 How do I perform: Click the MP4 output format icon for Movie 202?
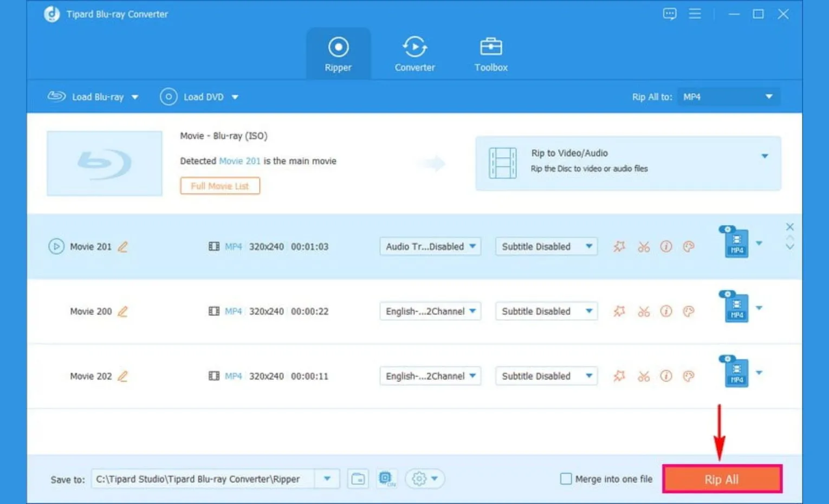point(734,371)
